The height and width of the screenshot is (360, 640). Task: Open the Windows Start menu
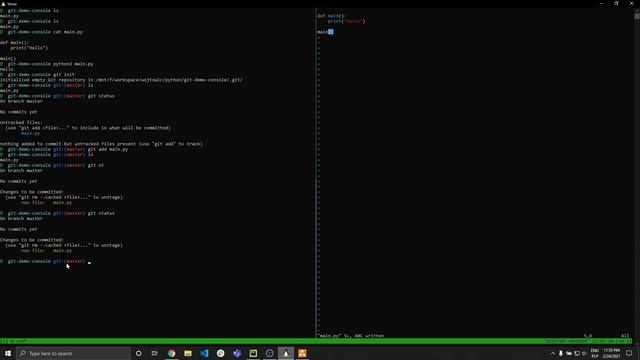pyautogui.click(x=8, y=353)
